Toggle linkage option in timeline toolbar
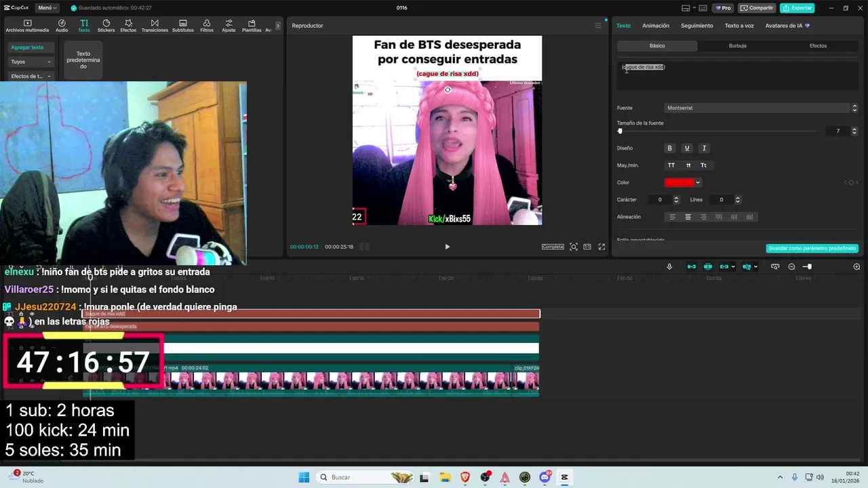868x488 pixels. [x=724, y=266]
